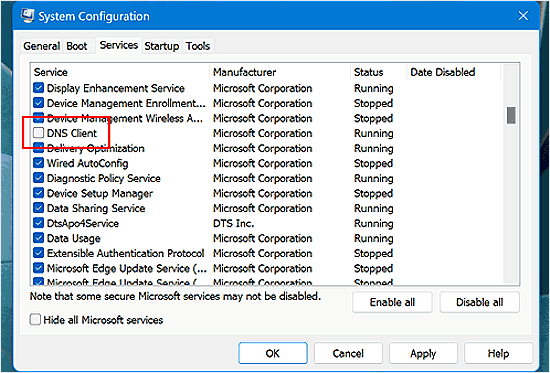Image resolution: width=550 pixels, height=373 pixels.
Task: Click Running status of DtsApo4Service
Action: [x=374, y=224]
